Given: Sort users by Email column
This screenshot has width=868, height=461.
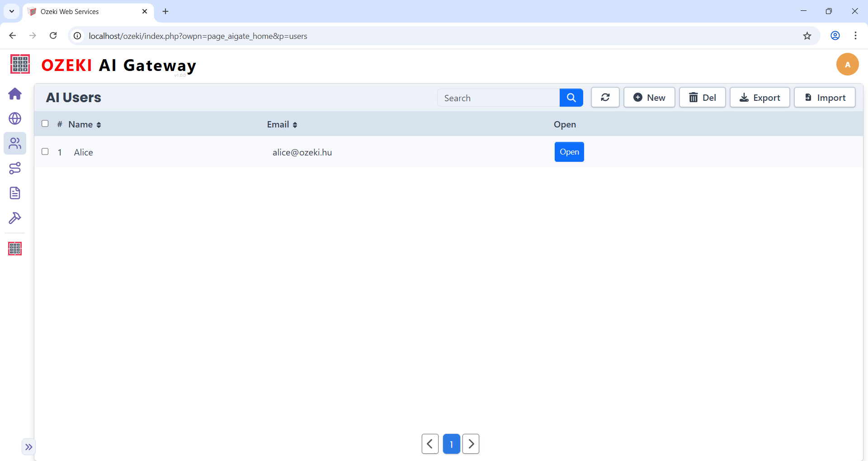Looking at the screenshot, I should (x=282, y=125).
